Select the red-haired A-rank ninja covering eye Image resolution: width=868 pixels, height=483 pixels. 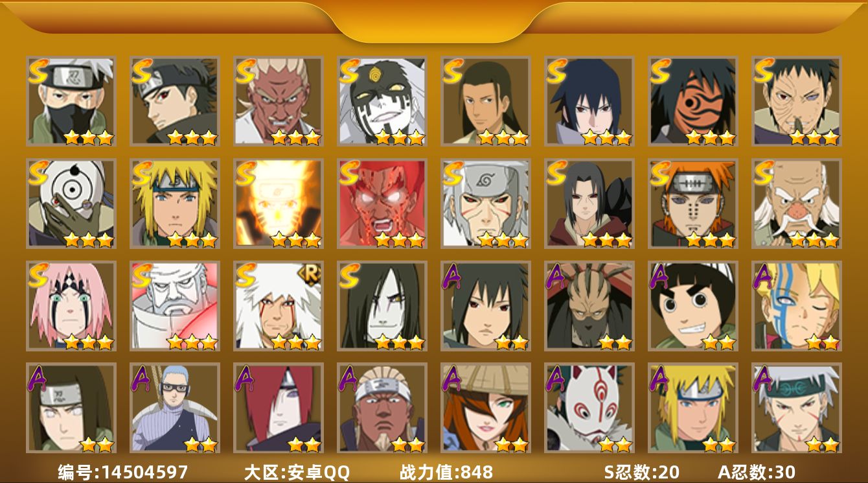(279, 408)
